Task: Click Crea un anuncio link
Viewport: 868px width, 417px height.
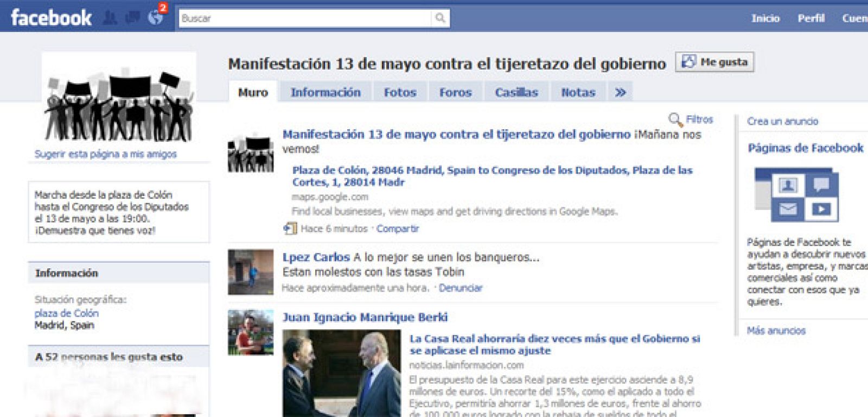Action: tap(782, 121)
